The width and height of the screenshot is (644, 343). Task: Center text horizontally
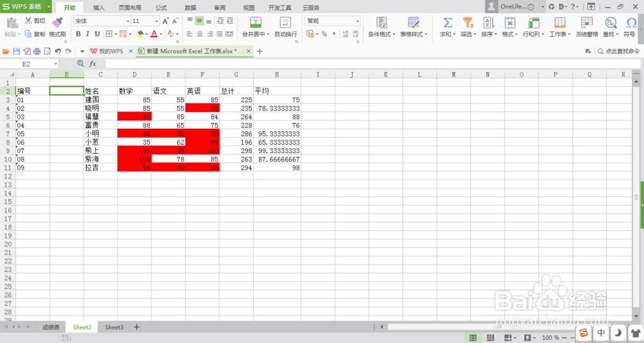click(x=200, y=34)
